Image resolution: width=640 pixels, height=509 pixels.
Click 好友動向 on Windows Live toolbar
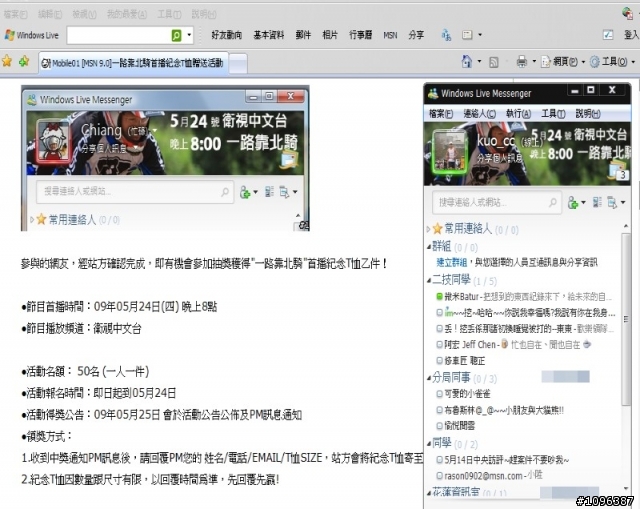tap(227, 35)
